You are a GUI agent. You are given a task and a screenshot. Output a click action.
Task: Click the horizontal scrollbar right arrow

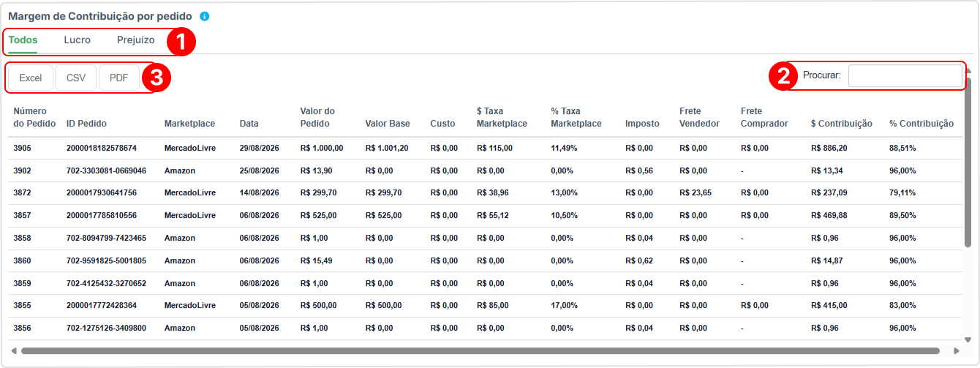(x=957, y=351)
